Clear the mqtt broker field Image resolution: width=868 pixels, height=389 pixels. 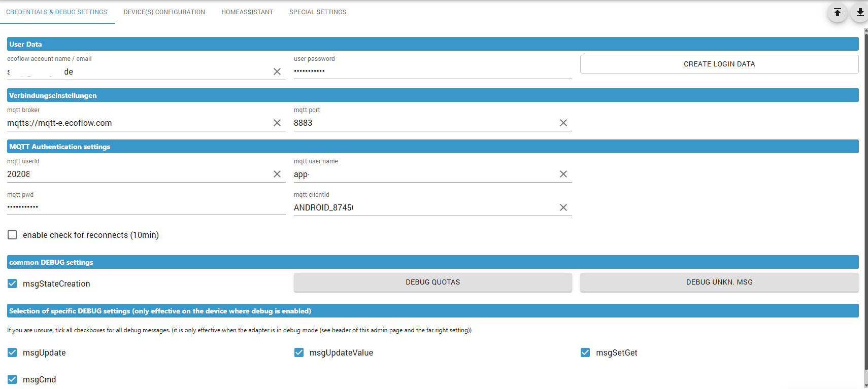277,123
